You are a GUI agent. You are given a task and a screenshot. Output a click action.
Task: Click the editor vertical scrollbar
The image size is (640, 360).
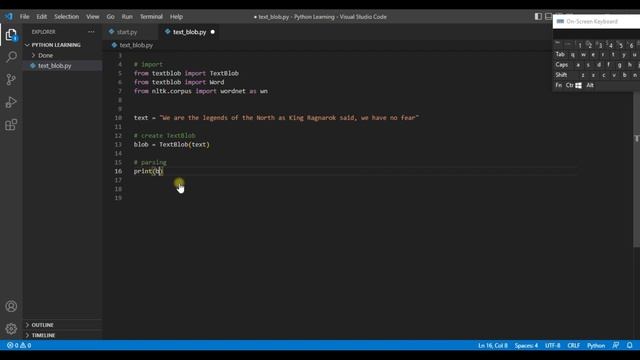(x=636, y=169)
